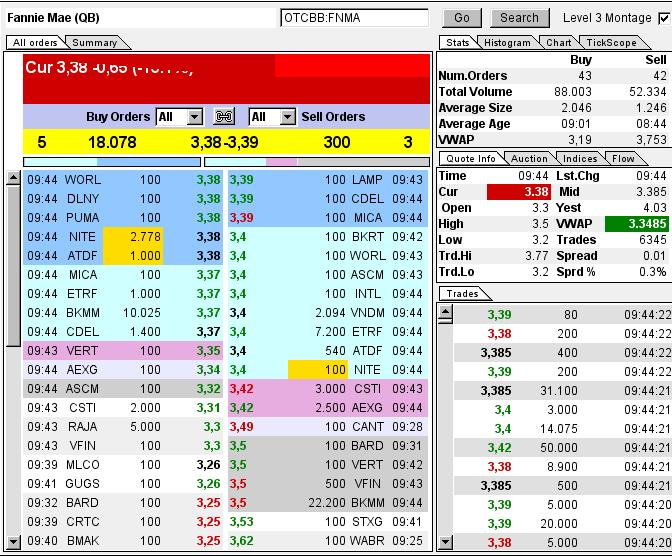Image resolution: width=672 pixels, height=556 pixels.
Task: Focus the OTCBB:FNMA symbol input field
Action: 354,18
